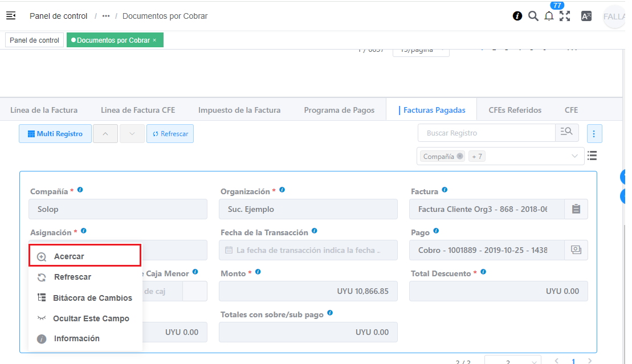Expand the field selector dropdown arrow

[574, 157]
